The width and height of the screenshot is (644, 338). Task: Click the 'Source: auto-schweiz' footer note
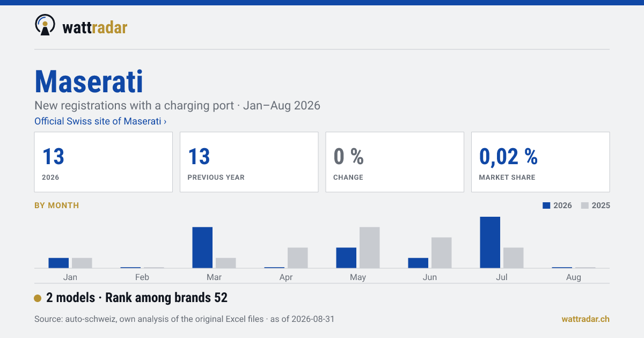[x=184, y=319]
